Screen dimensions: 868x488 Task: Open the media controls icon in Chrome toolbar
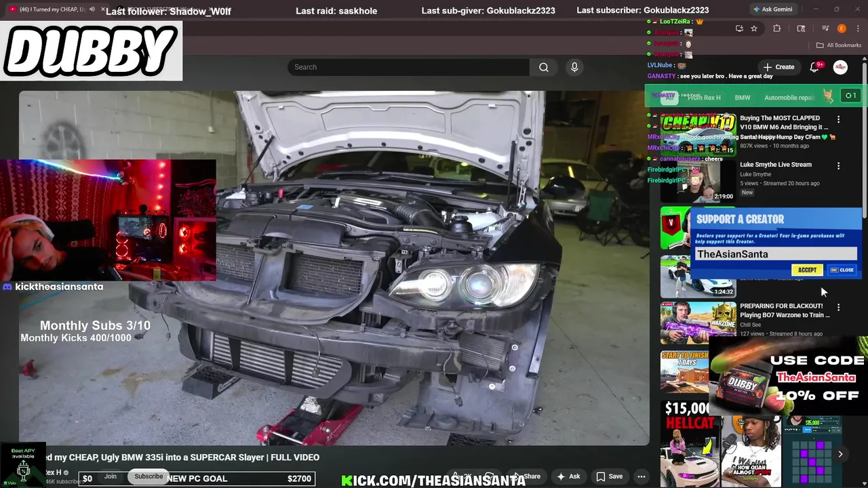click(825, 28)
